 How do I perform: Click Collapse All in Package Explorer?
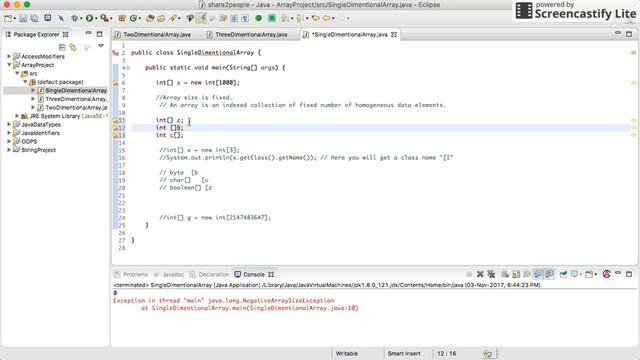(62, 47)
